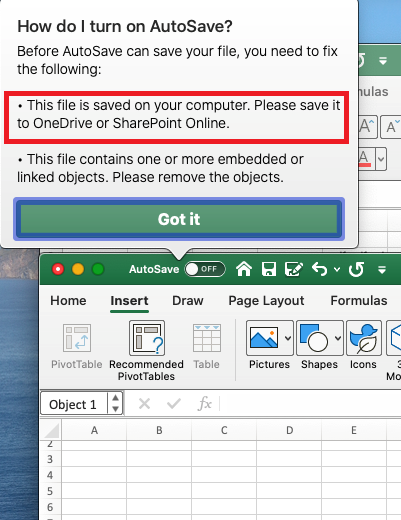Click the Name Box stepper arrows
Screen dimensions: 401x520
pyautogui.click(x=115, y=403)
